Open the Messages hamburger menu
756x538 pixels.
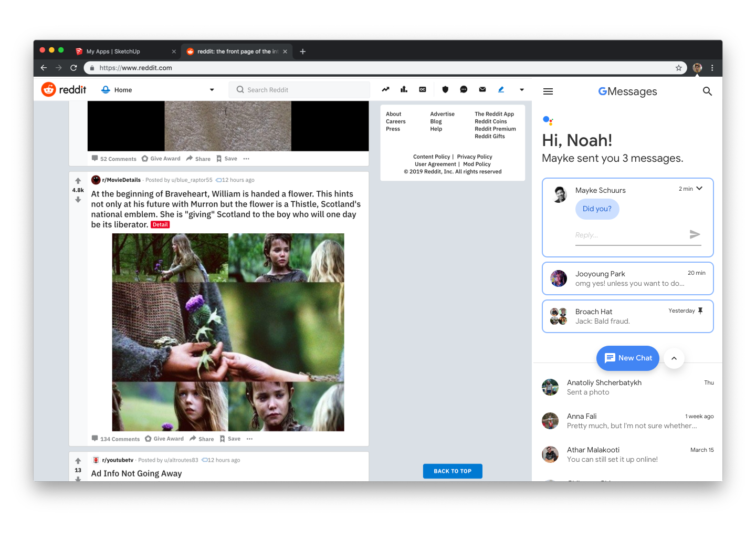click(x=548, y=91)
